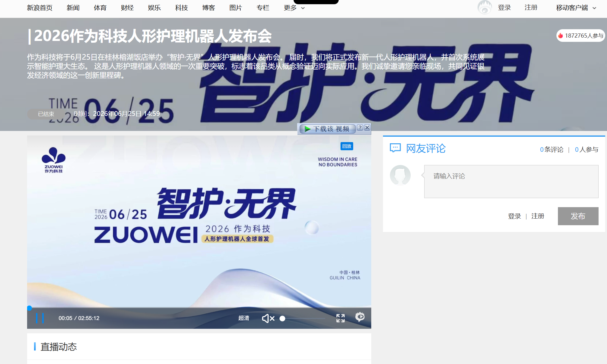Expand 移动客户端 dropdown
This screenshot has width=607, height=364.
pyautogui.click(x=576, y=8)
